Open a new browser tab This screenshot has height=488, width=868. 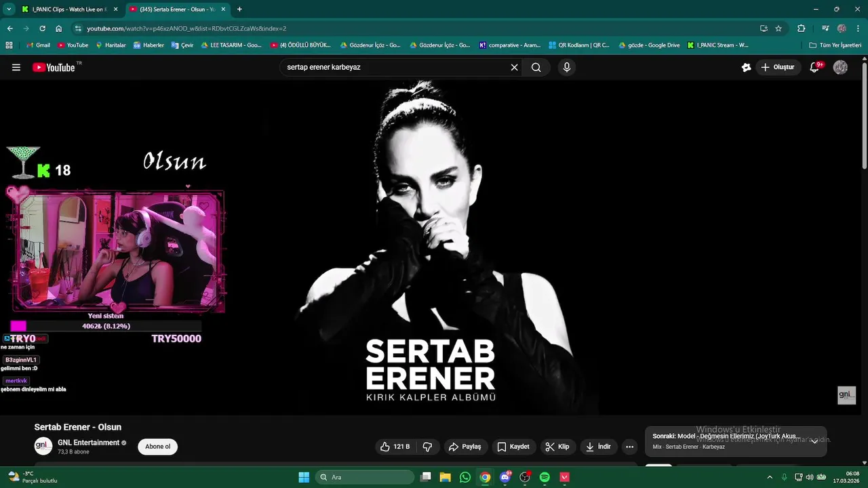point(239,9)
